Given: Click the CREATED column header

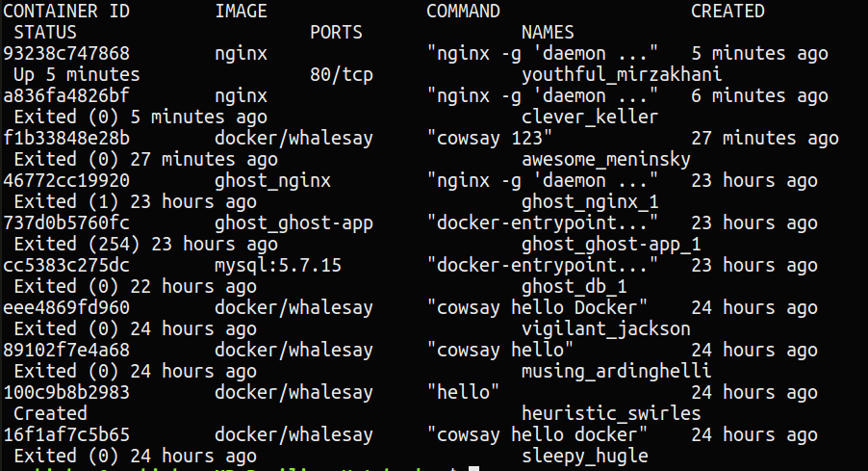Looking at the screenshot, I should [728, 12].
